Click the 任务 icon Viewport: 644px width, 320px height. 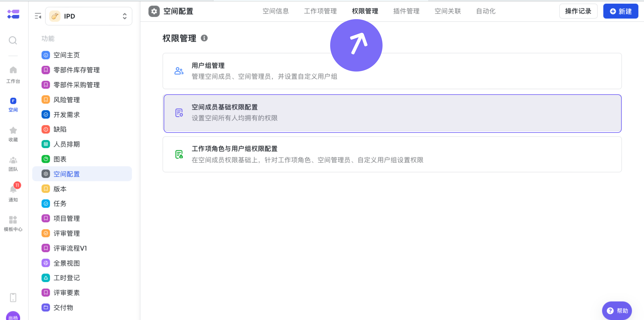coord(46,204)
